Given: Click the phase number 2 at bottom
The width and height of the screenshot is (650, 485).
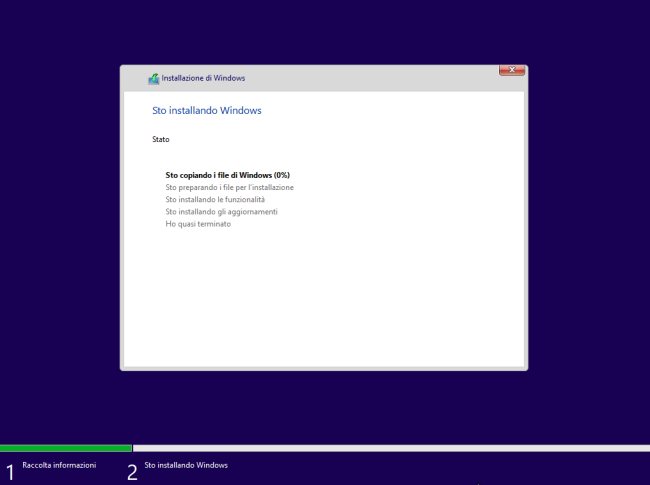Looking at the screenshot, I should click(132, 473).
